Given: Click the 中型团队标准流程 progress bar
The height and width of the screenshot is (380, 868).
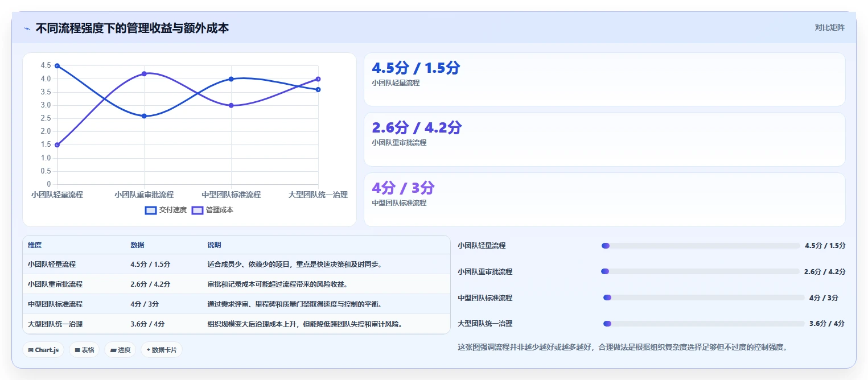Looking at the screenshot, I should pos(704,298).
